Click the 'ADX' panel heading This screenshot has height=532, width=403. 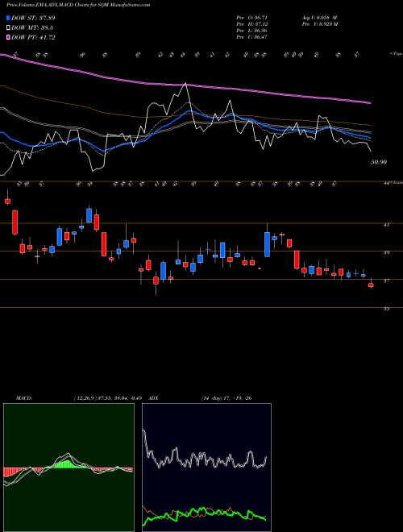pyautogui.click(x=153, y=398)
